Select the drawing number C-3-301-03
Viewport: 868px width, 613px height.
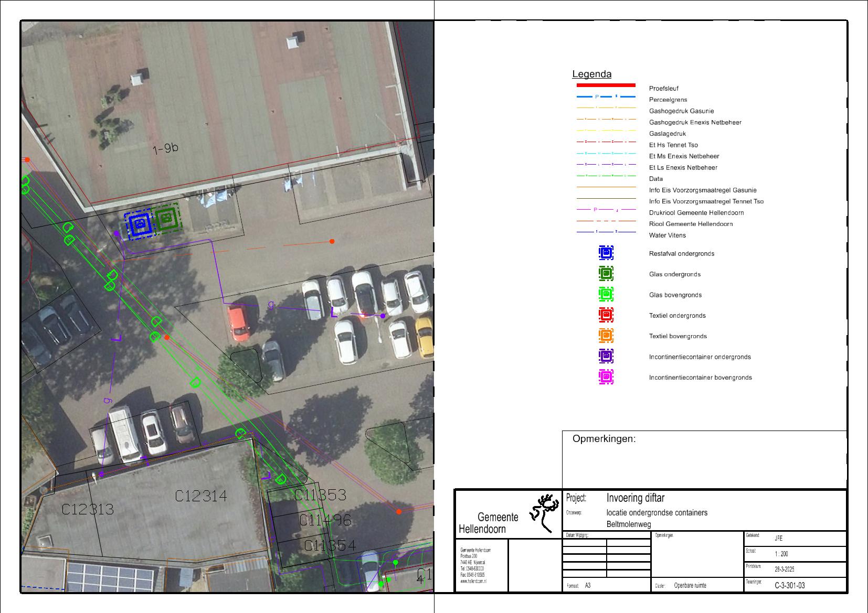(x=789, y=585)
